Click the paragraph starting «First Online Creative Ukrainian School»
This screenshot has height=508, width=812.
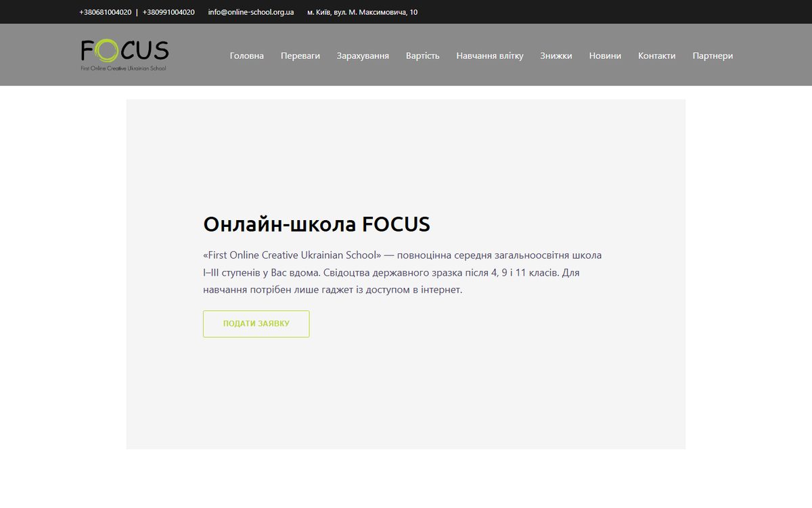(403, 272)
